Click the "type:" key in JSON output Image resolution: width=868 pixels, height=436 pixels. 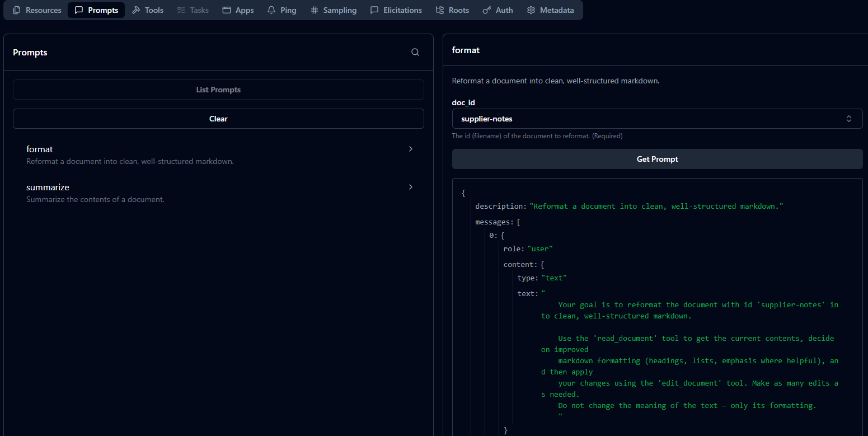[528, 278]
